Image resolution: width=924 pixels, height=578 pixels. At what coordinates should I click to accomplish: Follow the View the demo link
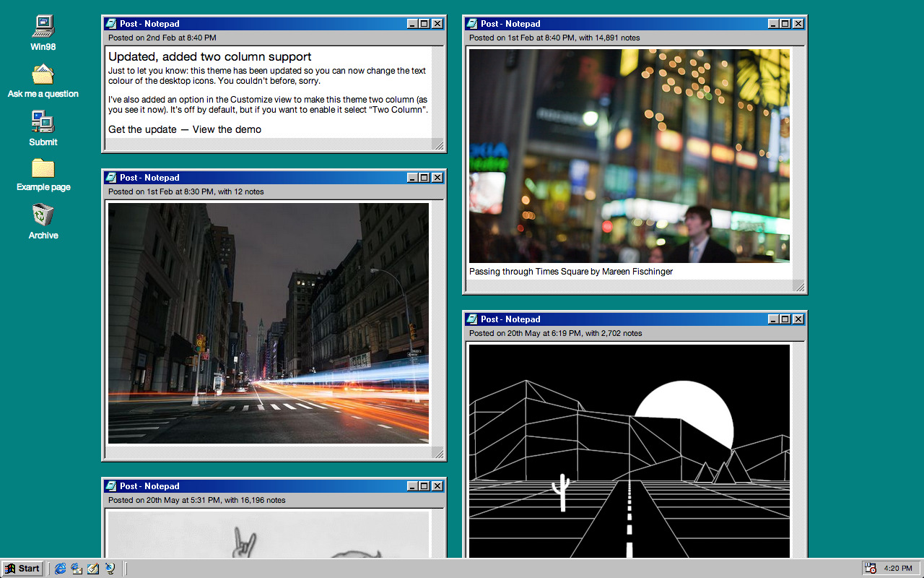point(227,129)
